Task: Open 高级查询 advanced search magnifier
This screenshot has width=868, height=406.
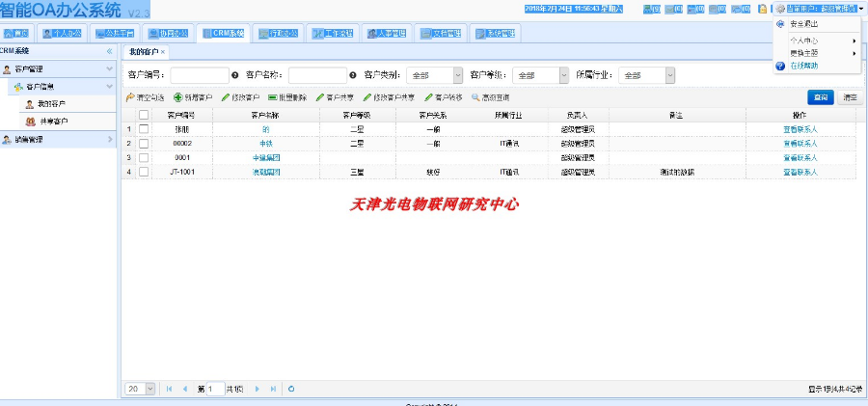Action: (475, 97)
